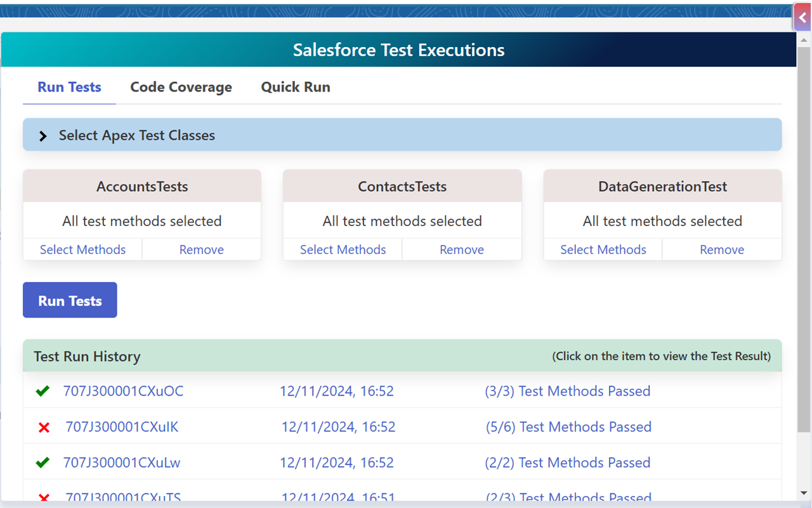Remove the AccountsTests class
This screenshot has height=508, width=812.
click(201, 250)
